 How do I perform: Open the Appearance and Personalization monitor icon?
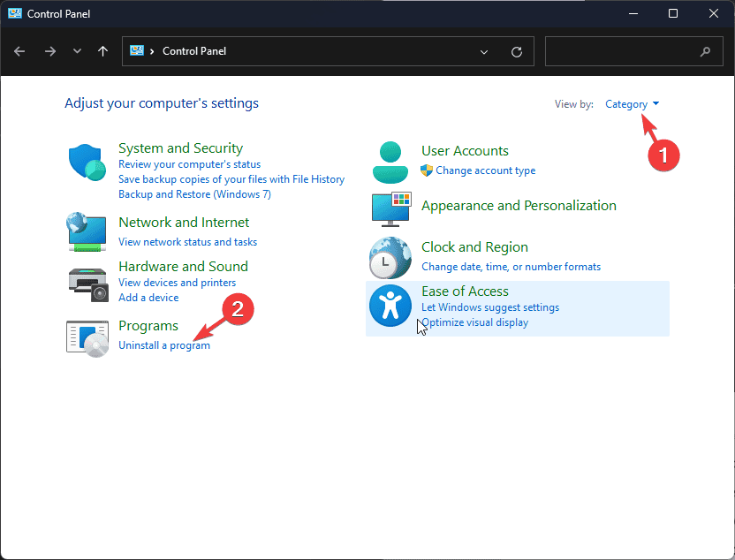(391, 208)
